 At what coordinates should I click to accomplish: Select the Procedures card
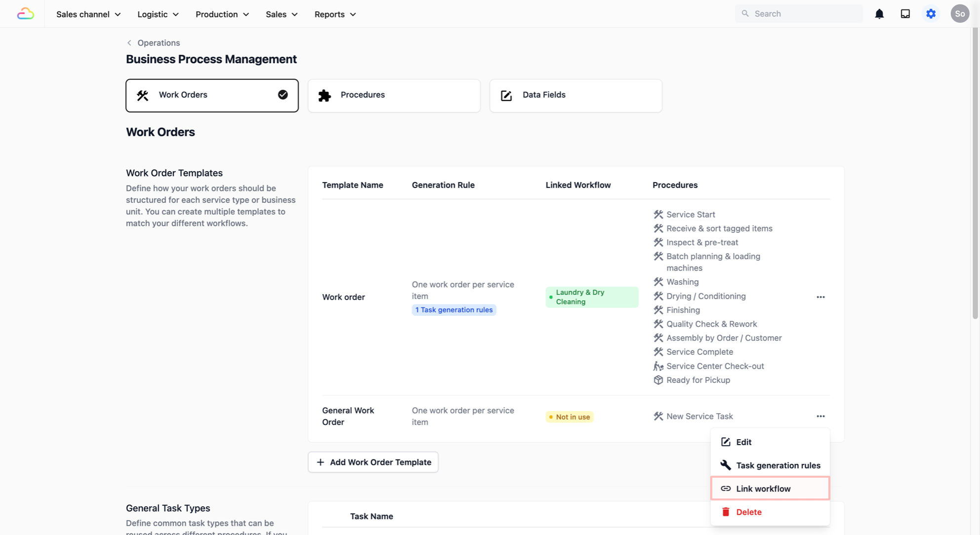[x=394, y=95]
